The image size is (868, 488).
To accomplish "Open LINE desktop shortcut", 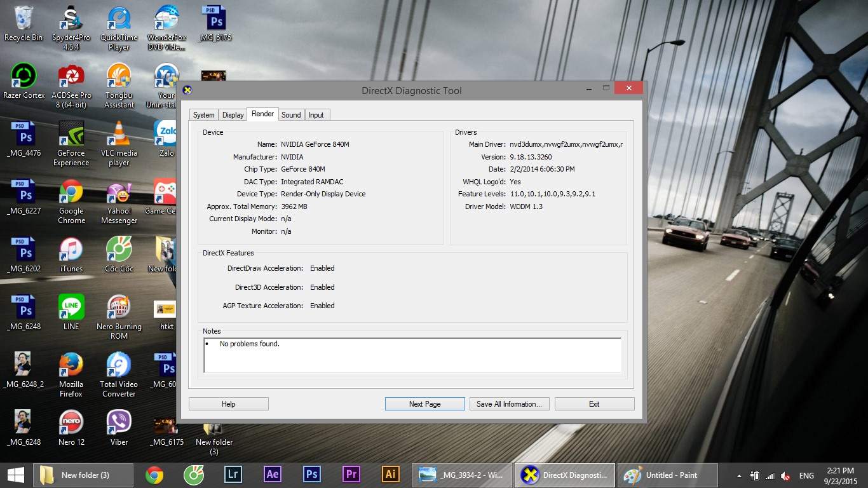I will (x=71, y=313).
